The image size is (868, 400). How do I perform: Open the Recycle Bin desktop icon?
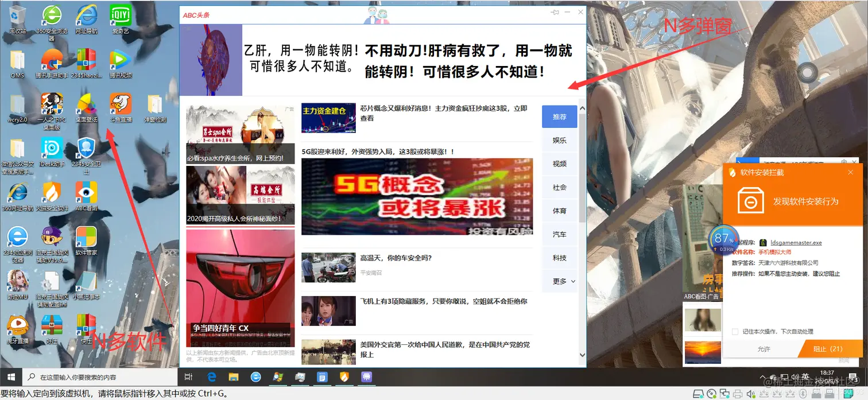[18, 18]
